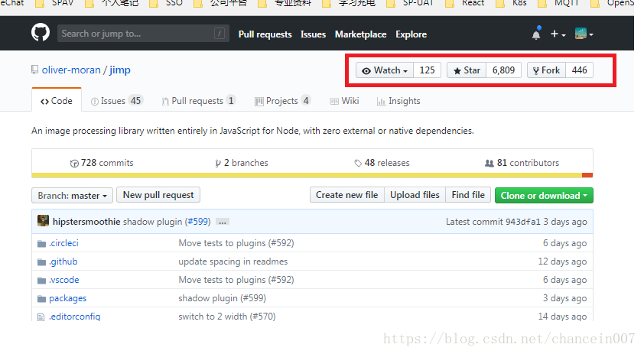Click hipstersmoothie avatar thumbnail

[43, 221]
